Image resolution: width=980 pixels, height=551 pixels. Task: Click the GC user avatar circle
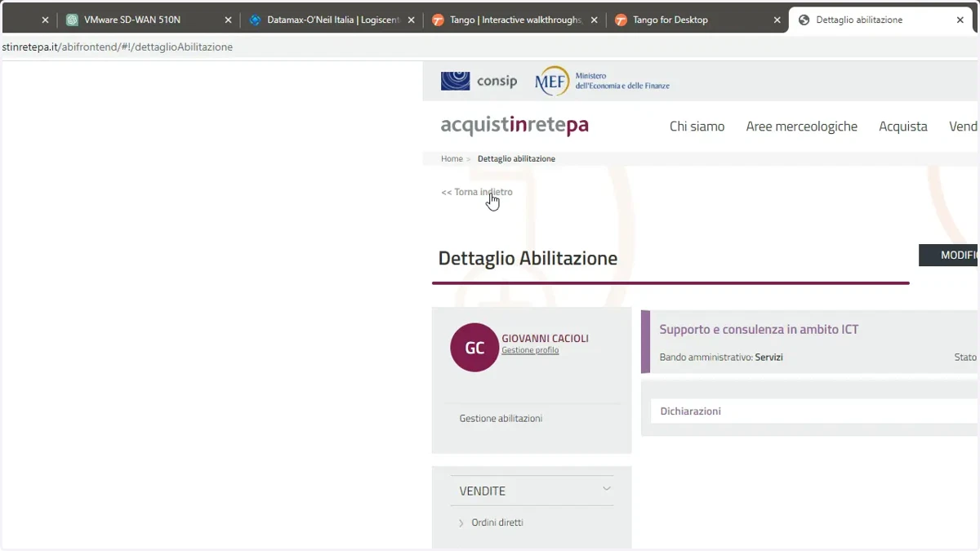[474, 348]
